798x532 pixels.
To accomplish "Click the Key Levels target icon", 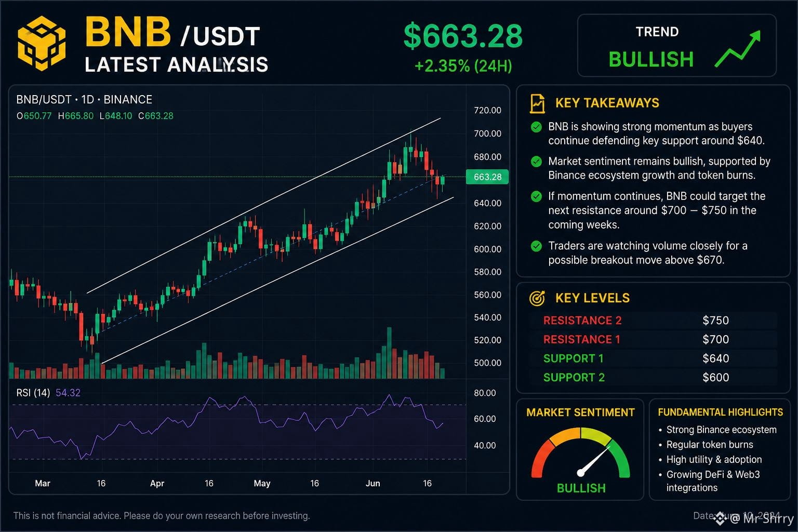I will click(537, 298).
